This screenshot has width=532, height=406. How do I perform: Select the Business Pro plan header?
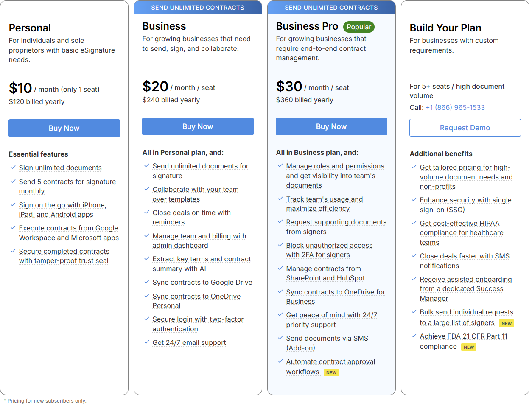pos(307,26)
